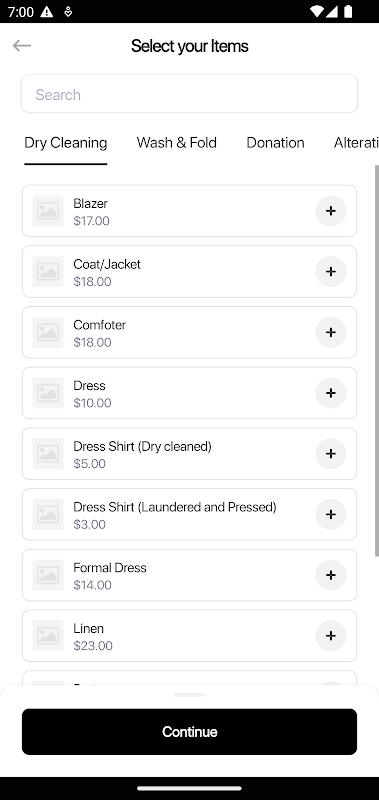Add Dress Shirt (Laundered and Pressed) plus
Viewport: 379px width, 800px height.
[331, 514]
